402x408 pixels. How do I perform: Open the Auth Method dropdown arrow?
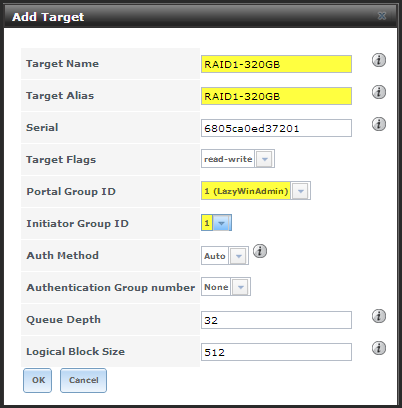click(x=239, y=256)
